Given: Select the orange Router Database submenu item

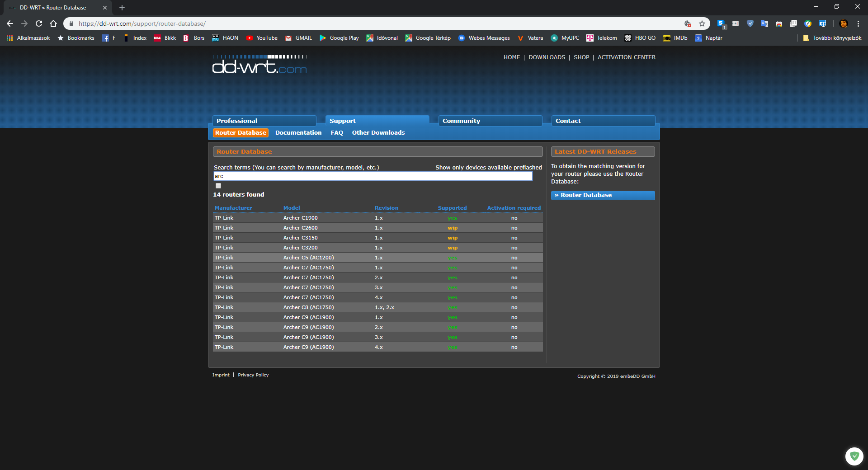Looking at the screenshot, I should click(x=241, y=133).
